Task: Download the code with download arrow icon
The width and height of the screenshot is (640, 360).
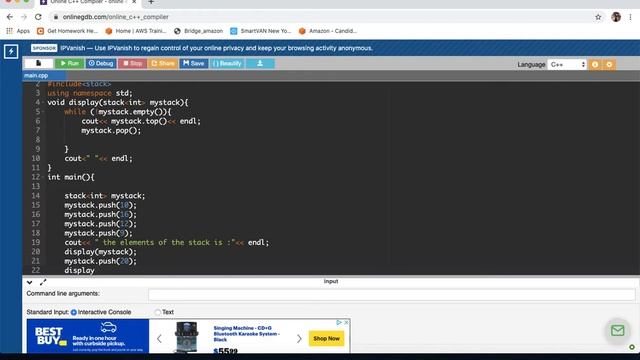Action: click(260, 63)
